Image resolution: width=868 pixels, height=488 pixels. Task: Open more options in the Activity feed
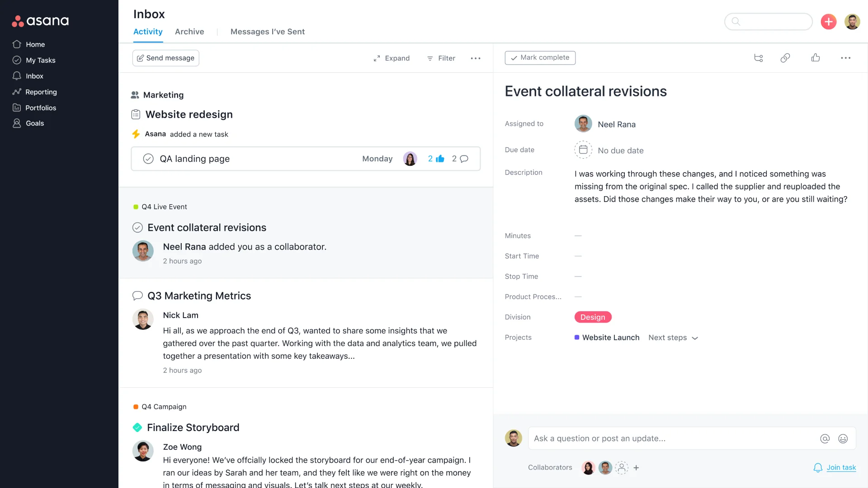[476, 58]
